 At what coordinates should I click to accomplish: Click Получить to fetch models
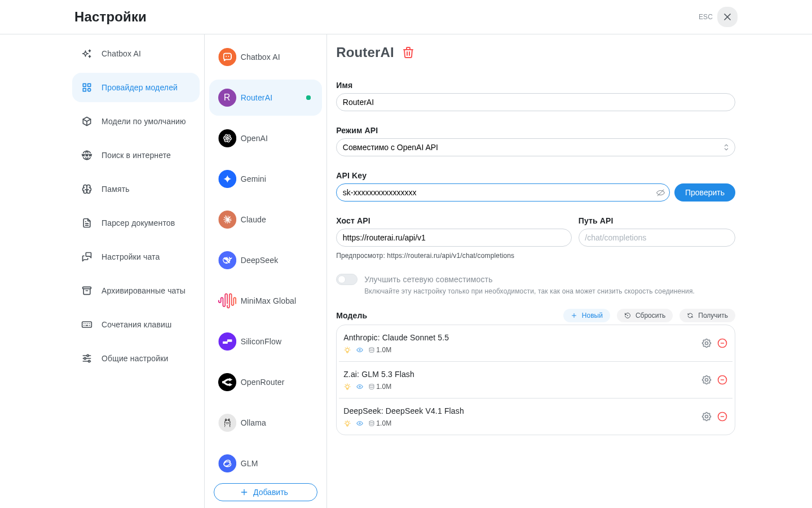click(x=707, y=316)
